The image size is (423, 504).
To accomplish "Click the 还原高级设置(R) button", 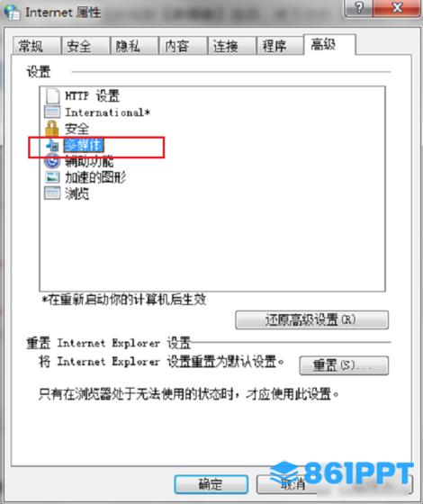I will tap(311, 319).
